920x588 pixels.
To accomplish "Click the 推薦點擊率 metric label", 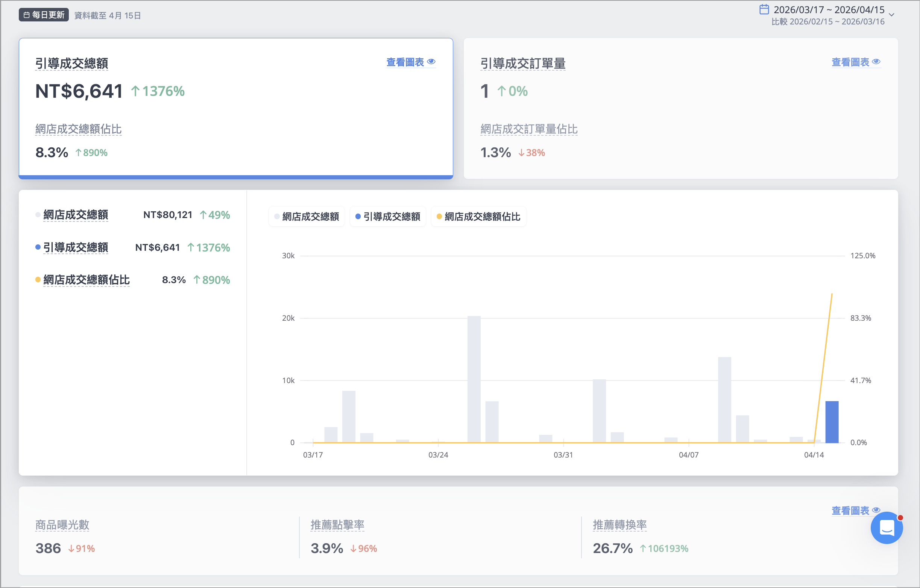I will click(337, 524).
